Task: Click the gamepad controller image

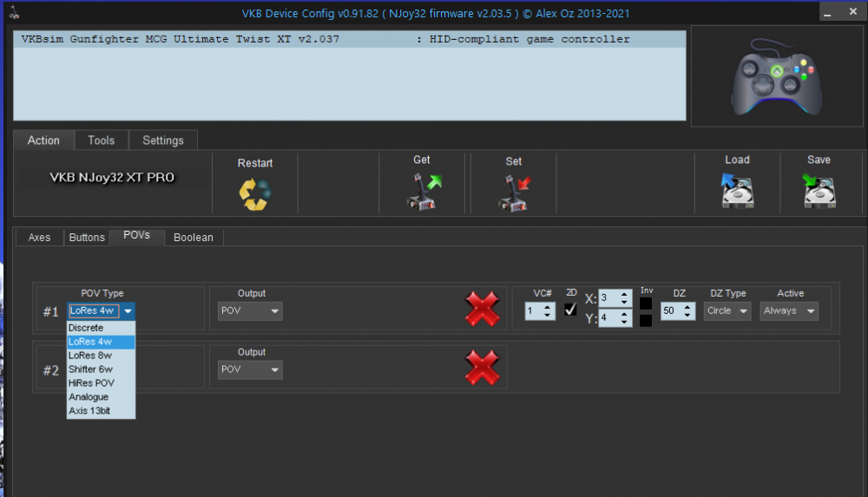Action: tap(777, 76)
